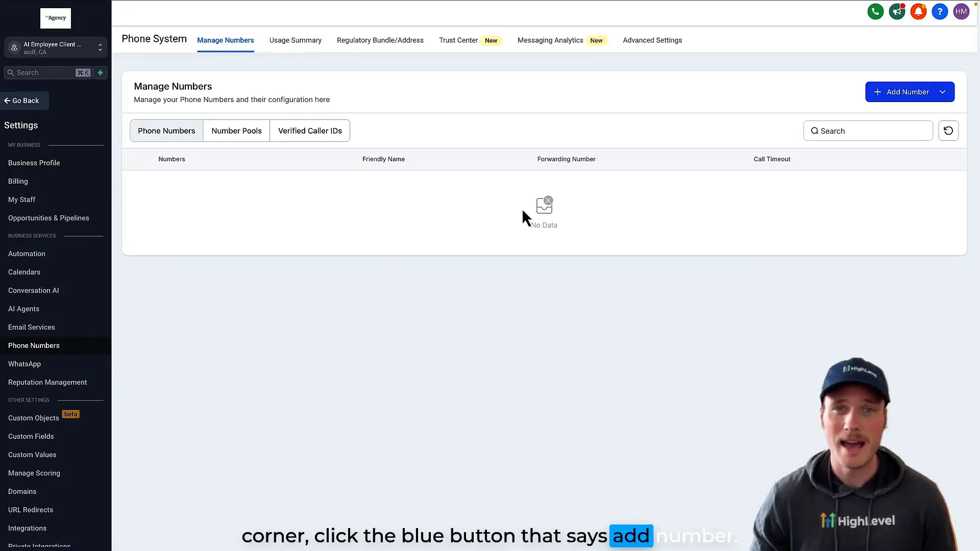Expand the Add Number dropdown chevron
This screenshot has width=980, height=551.
point(943,92)
